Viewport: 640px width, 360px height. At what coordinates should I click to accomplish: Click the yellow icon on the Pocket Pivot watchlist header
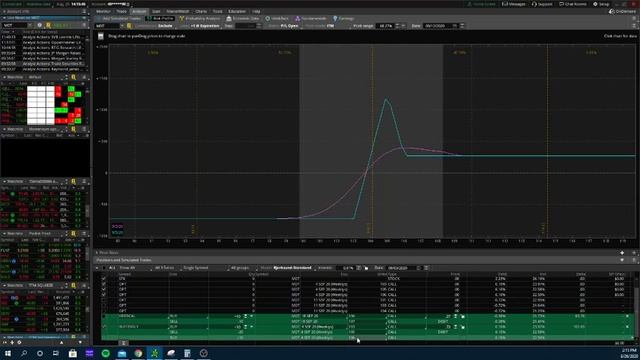click(x=73, y=233)
